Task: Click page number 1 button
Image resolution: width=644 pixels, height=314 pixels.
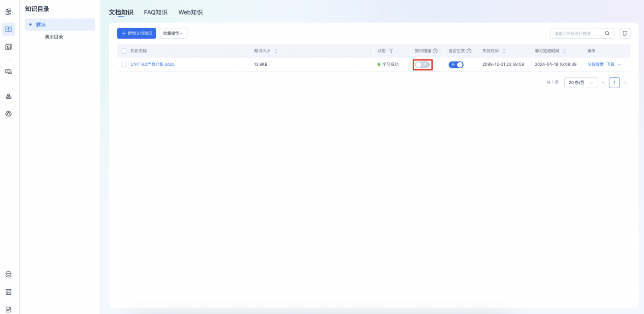Action: click(x=614, y=83)
